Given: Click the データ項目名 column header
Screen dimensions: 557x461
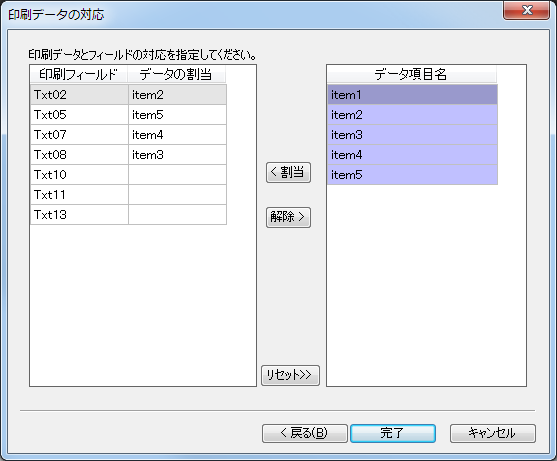Looking at the screenshot, I should (x=411, y=75).
